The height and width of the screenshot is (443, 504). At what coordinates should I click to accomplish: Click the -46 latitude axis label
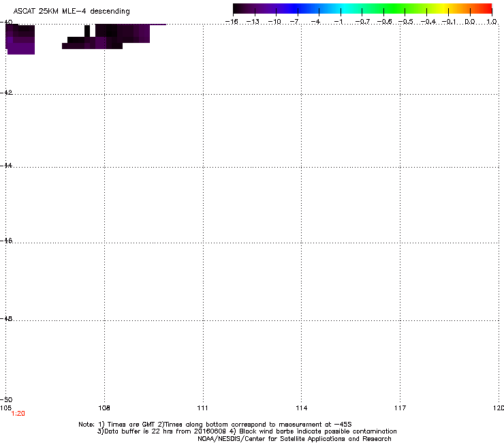point(6,241)
